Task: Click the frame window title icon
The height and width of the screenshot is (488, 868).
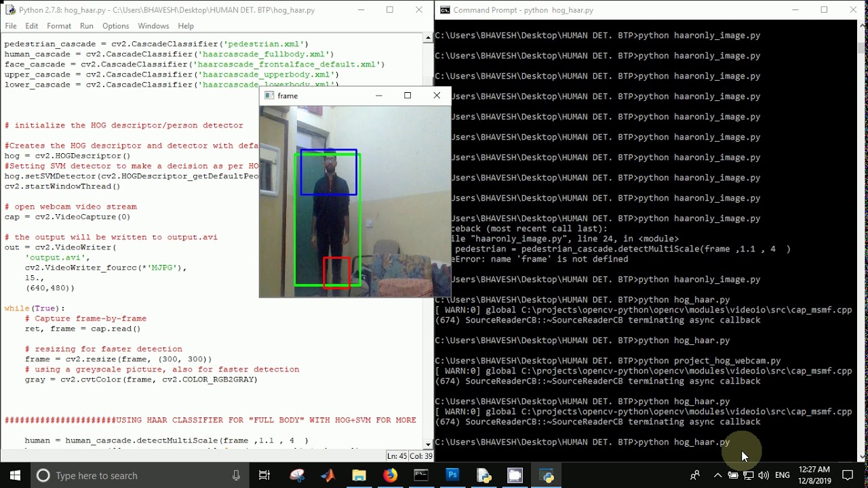Action: [269, 96]
